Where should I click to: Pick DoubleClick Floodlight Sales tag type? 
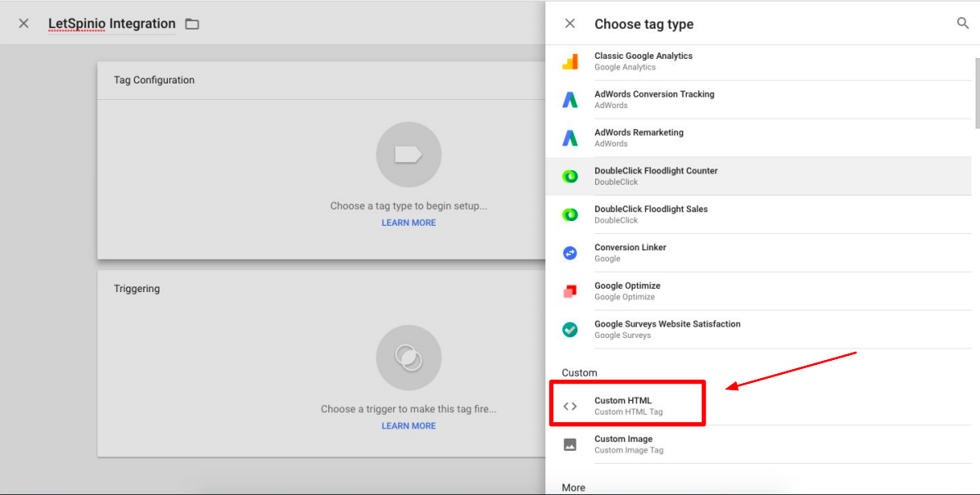tap(758, 214)
